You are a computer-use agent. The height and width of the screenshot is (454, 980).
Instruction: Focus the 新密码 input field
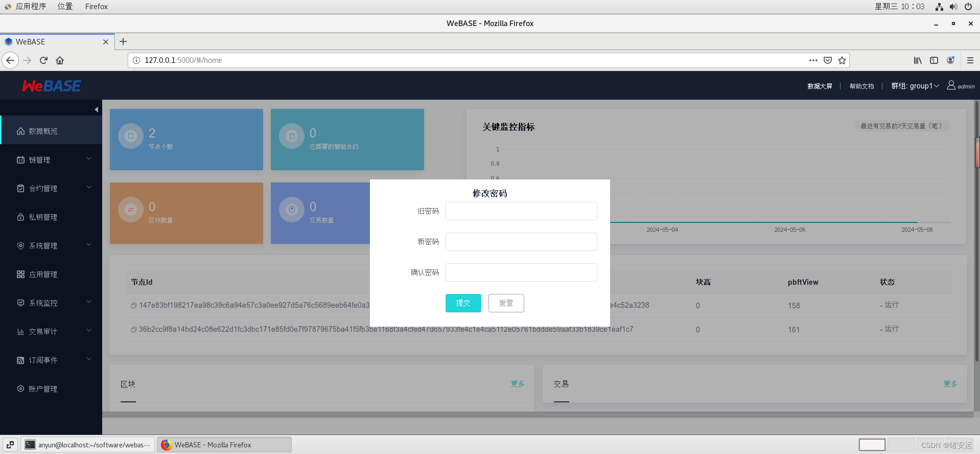point(521,242)
